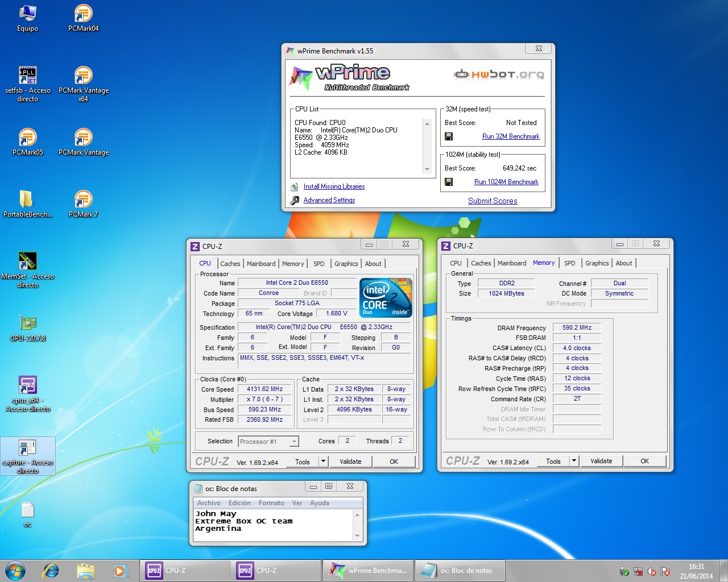
Task: Click the DRAM Frequency value field
Action: click(577, 328)
